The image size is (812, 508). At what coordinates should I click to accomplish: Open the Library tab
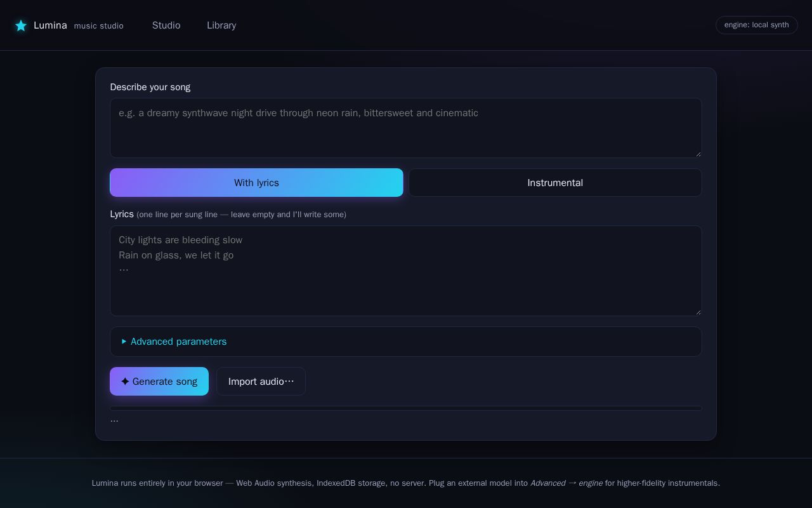[x=221, y=25]
